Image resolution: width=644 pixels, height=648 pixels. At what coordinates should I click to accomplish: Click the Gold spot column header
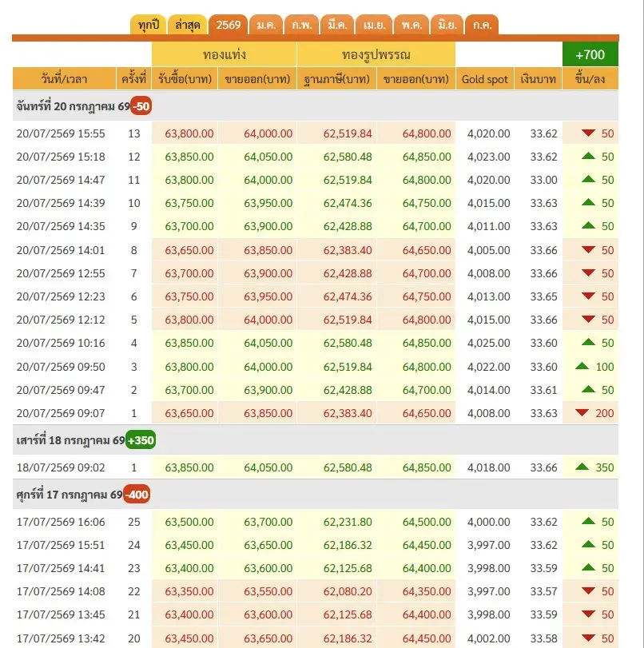pos(484,79)
